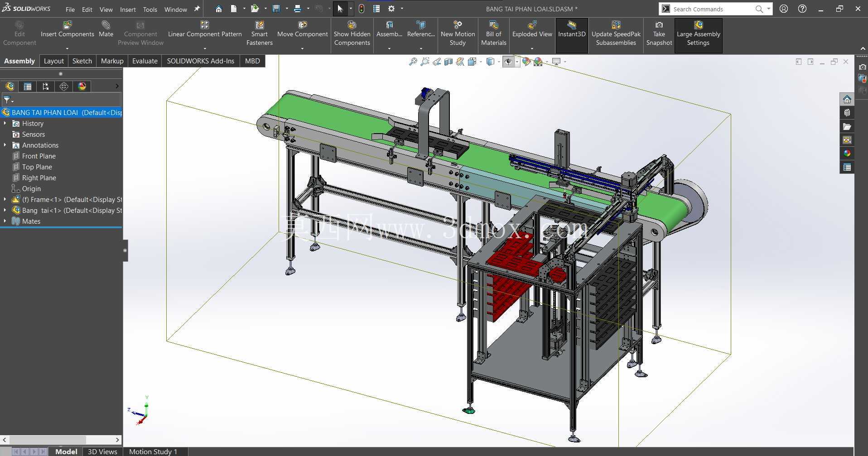This screenshot has height=456, width=868.
Task: Open Exploded View dropdown arrow
Action: pos(532,48)
